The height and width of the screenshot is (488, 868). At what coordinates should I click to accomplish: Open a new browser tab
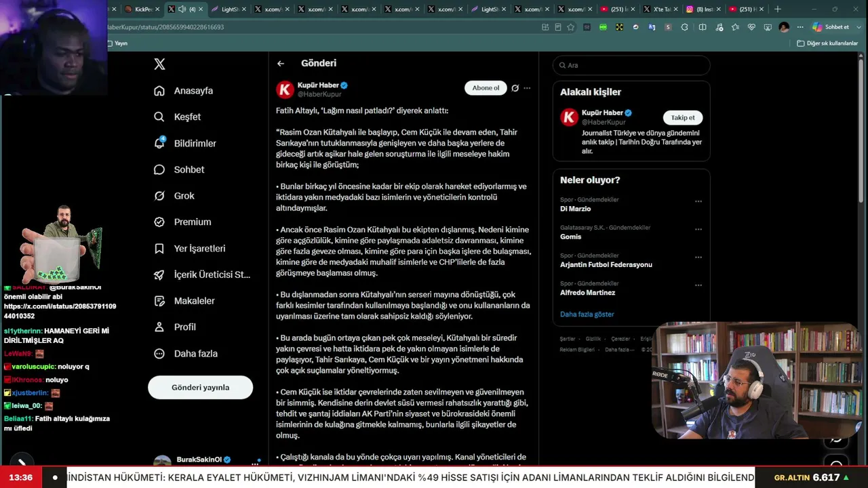point(778,9)
